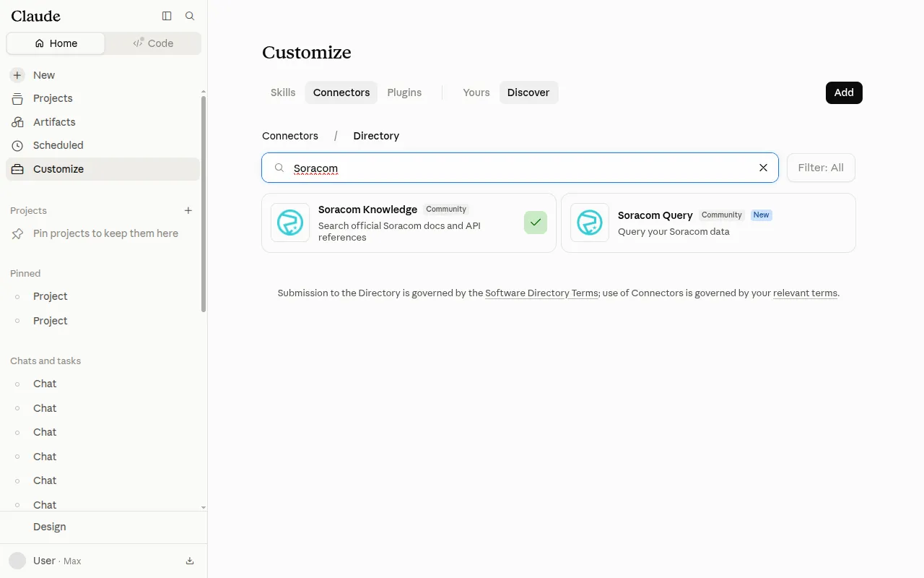Click the black Add button
Screen dimensions: 924x578
click(x=844, y=92)
